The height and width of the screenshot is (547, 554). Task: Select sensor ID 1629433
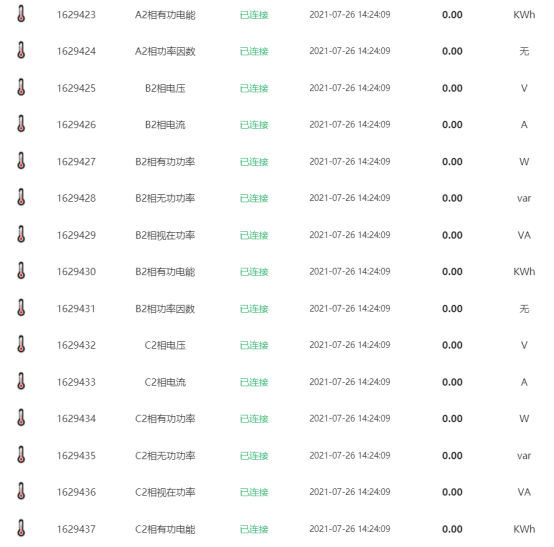pyautogui.click(x=76, y=382)
